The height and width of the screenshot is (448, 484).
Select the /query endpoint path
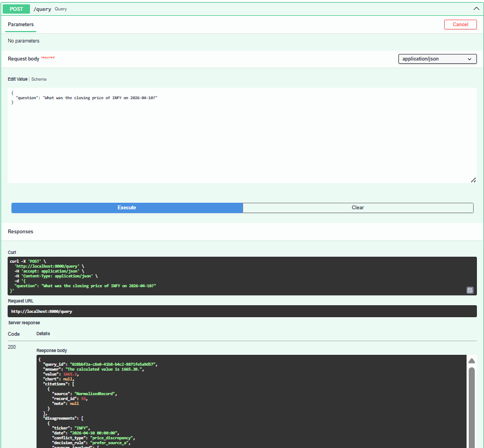pos(43,9)
